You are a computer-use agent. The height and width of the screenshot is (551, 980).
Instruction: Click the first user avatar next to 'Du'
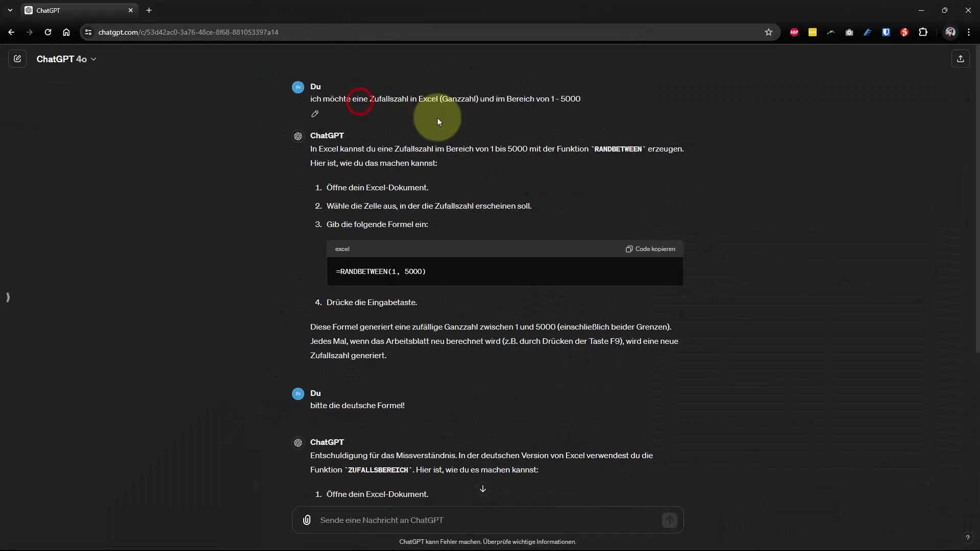pos(298,87)
